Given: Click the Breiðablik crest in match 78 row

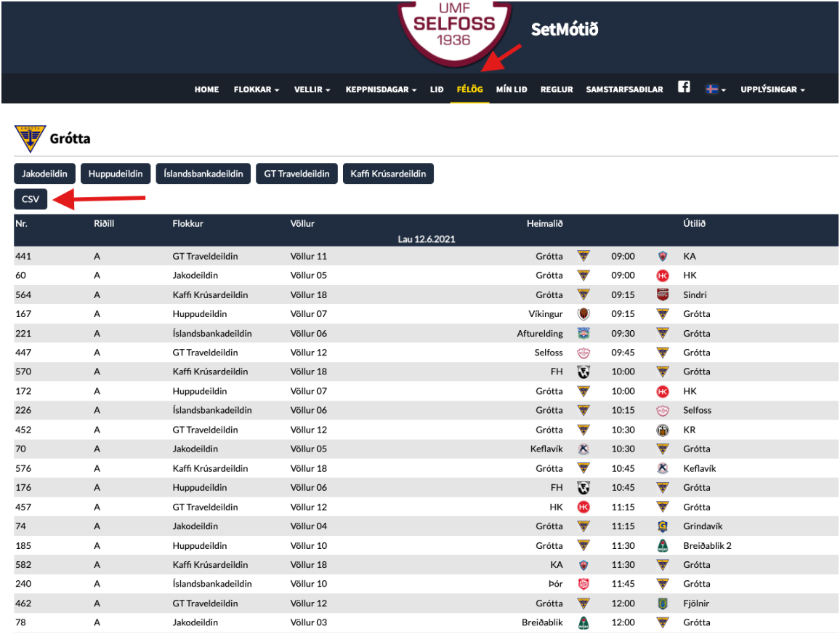Looking at the screenshot, I should pos(583,623).
